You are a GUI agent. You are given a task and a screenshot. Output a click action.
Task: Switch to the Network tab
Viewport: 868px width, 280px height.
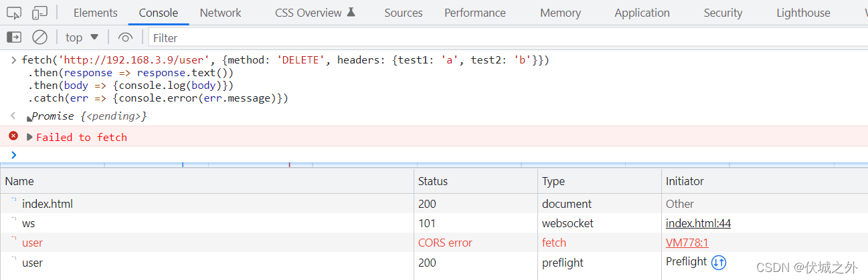220,13
